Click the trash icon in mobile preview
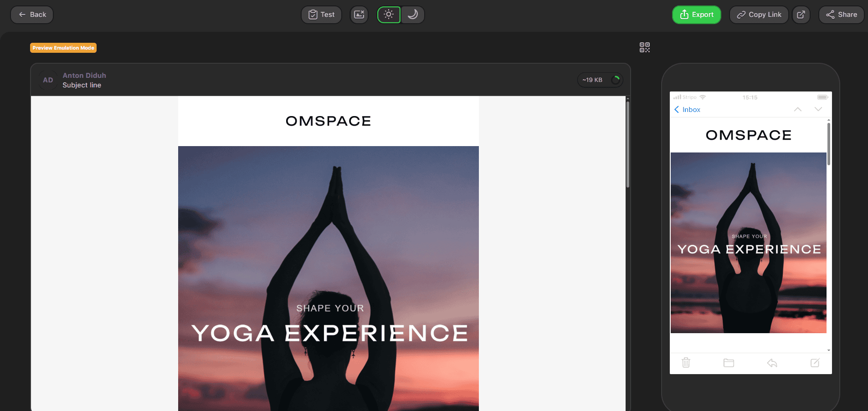Image resolution: width=868 pixels, height=411 pixels. tap(686, 363)
